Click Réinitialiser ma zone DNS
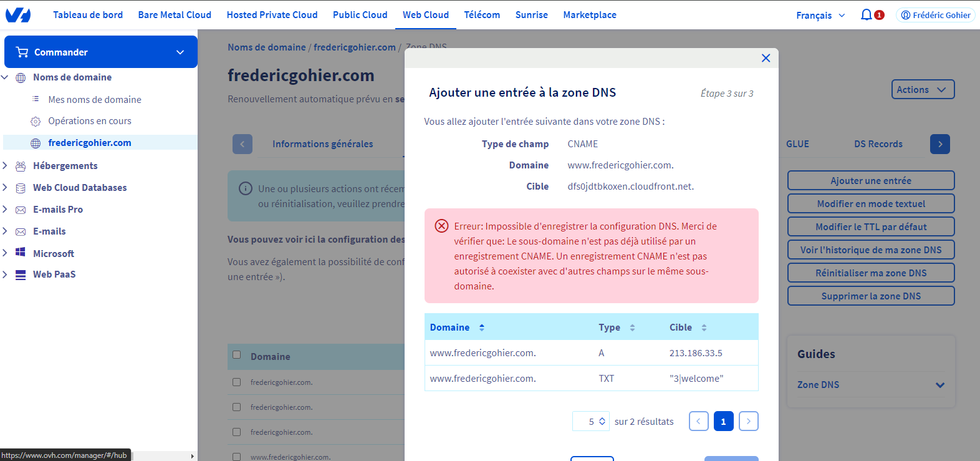The height and width of the screenshot is (461, 980). (x=871, y=273)
